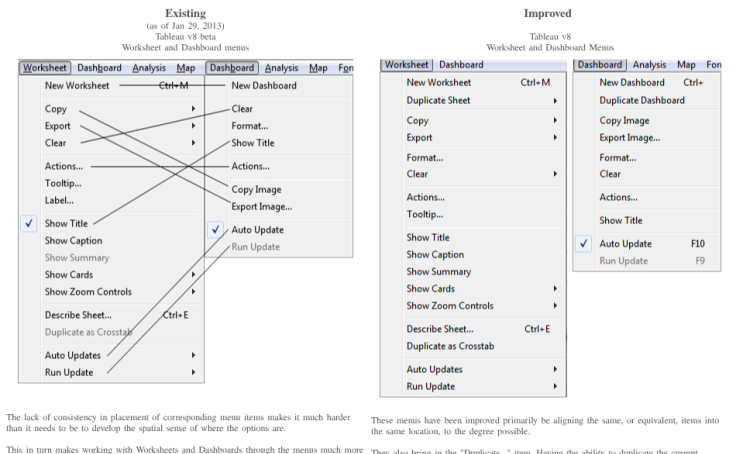Image resolution: width=736 pixels, height=454 pixels.
Task: Uncheck Auto Update in existing Dashboard menu
Action: (x=257, y=230)
